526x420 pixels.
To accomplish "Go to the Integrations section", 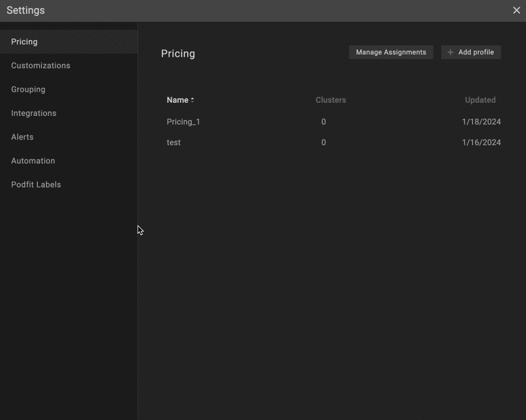I will [34, 113].
